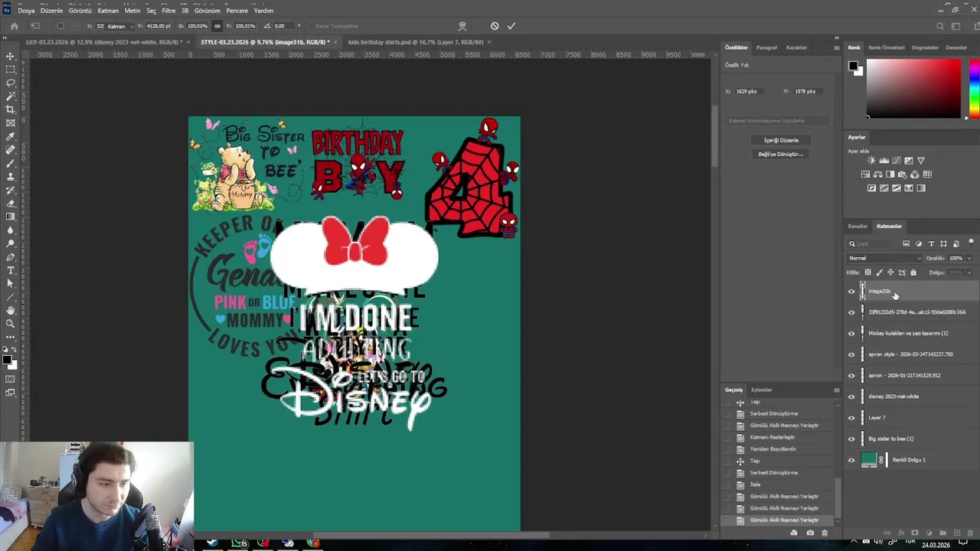Add a Curves adjustment layer

(x=896, y=161)
